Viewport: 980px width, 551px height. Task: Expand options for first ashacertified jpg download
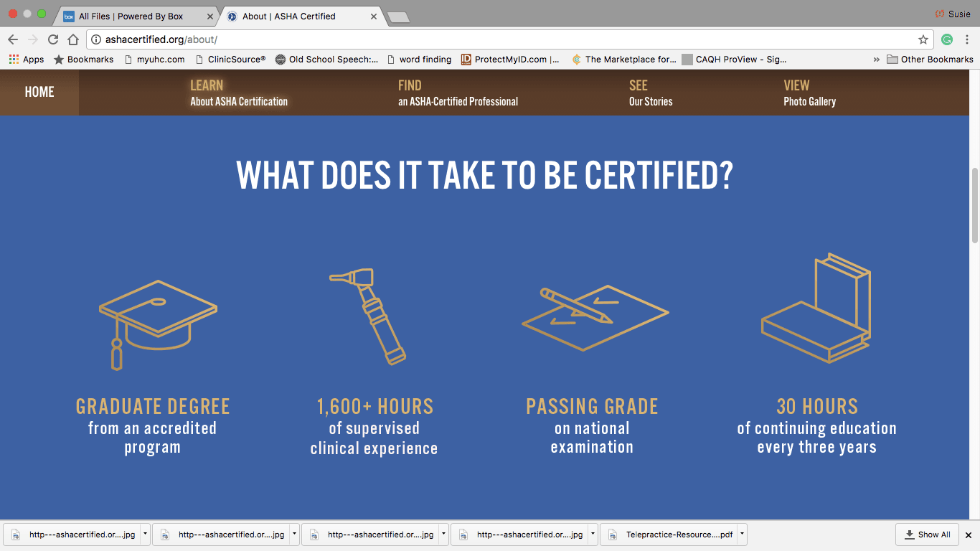pos(146,534)
